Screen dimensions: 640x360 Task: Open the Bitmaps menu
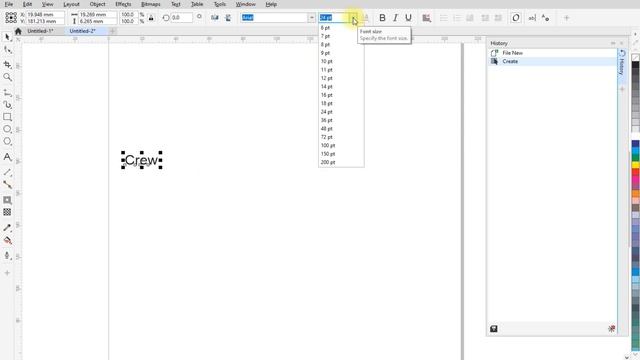(x=151, y=4)
